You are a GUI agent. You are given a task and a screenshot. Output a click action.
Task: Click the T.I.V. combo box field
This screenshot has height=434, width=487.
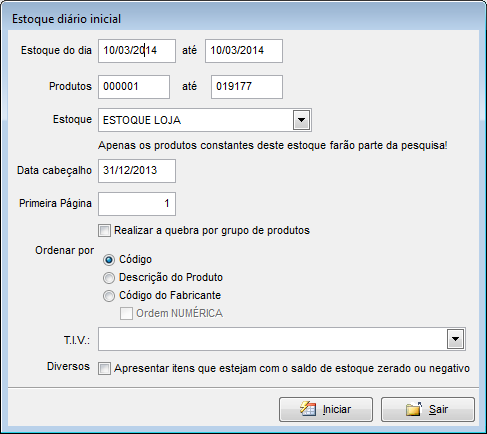point(282,339)
